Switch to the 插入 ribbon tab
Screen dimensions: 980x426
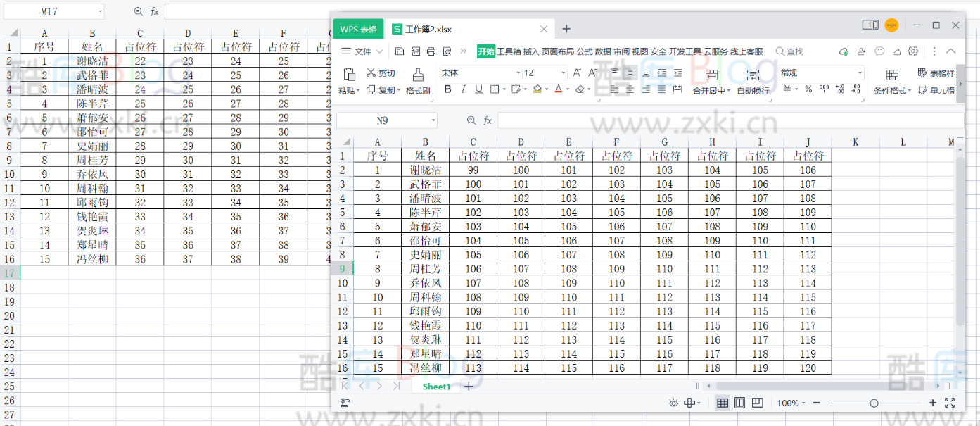(531, 51)
